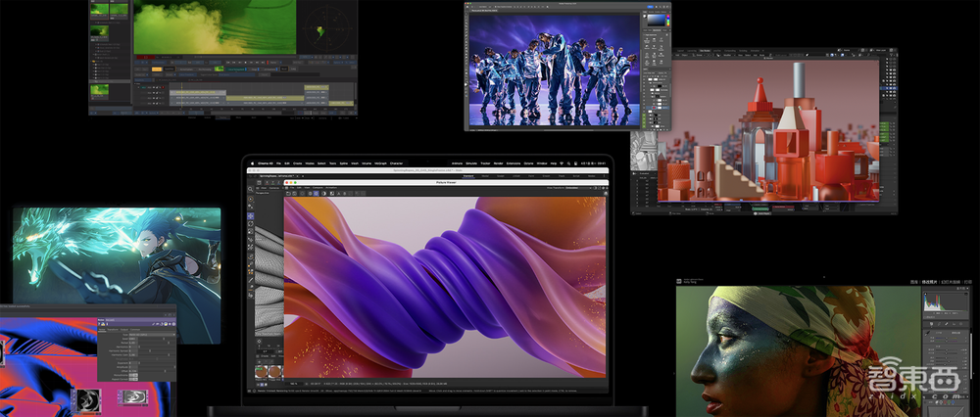Viewport: 980px width, 417px height.
Task: Open the Compare menu in Picture Viewer
Action: (318, 186)
